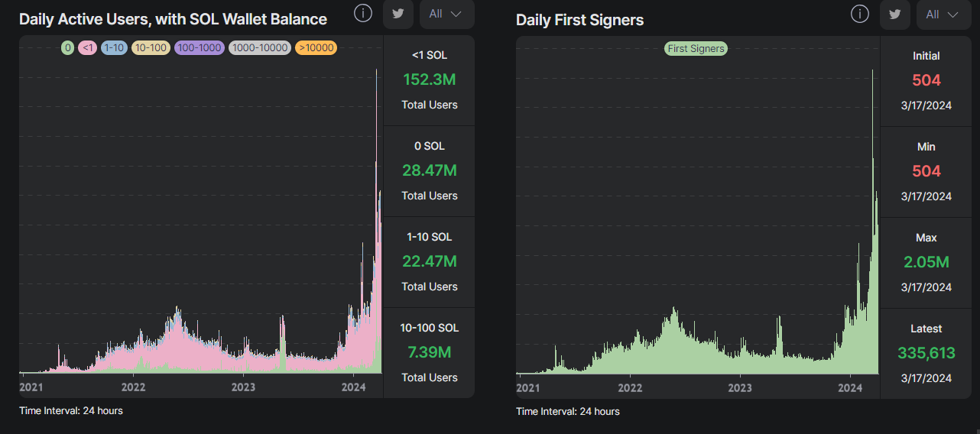
Task: Open the All dropdown for Daily First Signers
Action: pyautogui.click(x=943, y=14)
